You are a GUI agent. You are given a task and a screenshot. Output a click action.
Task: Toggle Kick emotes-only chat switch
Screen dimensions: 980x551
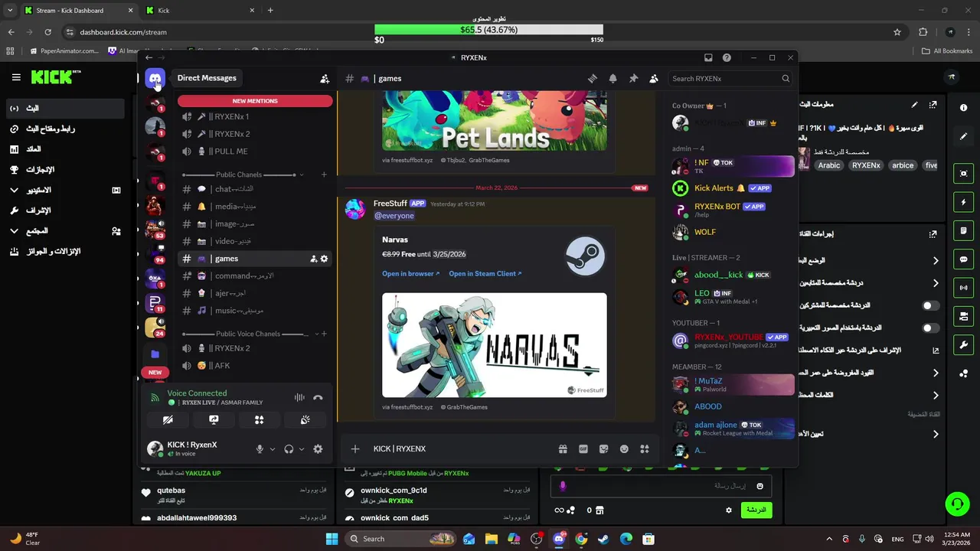[x=931, y=328]
